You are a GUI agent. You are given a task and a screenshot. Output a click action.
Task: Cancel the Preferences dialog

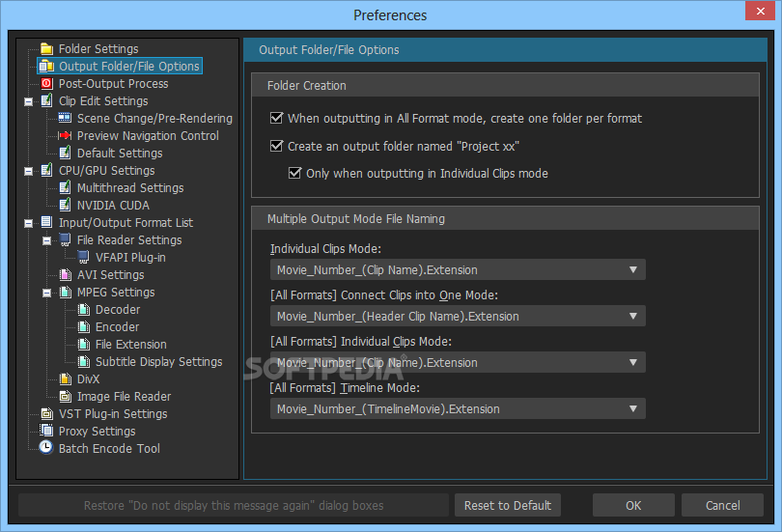(x=723, y=506)
